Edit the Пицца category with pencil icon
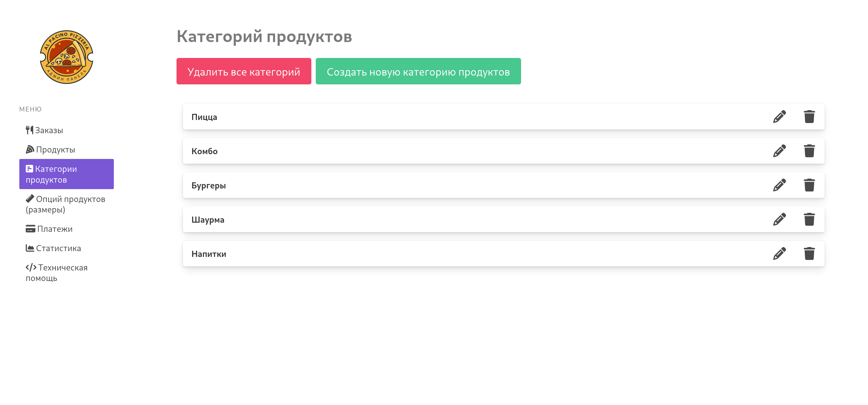Viewport: 868px width, 405px height. tap(779, 117)
